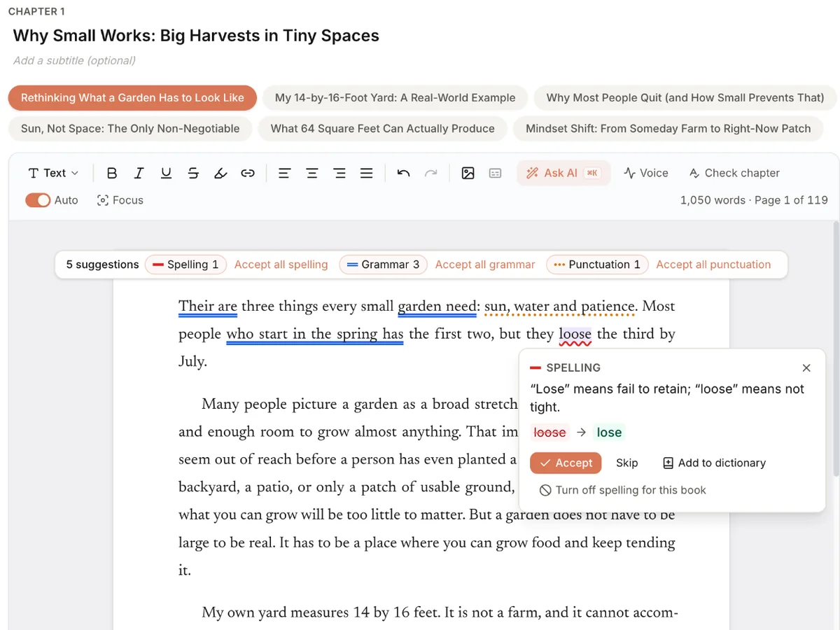The height and width of the screenshot is (630, 840).
Task: Skip the spelling suggestion
Action: tap(627, 463)
